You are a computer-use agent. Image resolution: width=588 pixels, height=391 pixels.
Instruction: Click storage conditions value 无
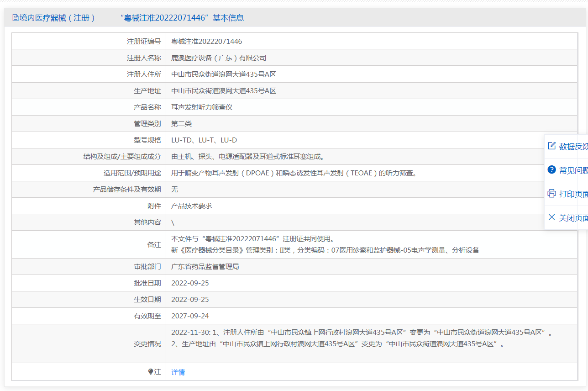[x=174, y=190]
